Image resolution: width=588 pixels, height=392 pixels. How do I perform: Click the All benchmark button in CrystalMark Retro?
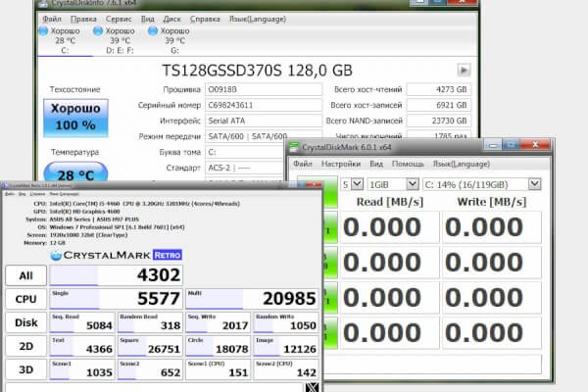coord(26,275)
